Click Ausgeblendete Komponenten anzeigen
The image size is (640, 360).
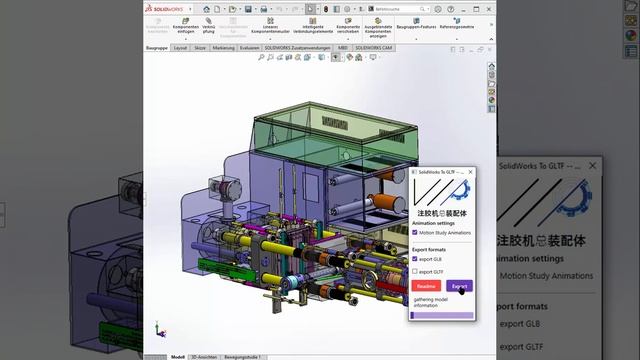pyautogui.click(x=378, y=28)
